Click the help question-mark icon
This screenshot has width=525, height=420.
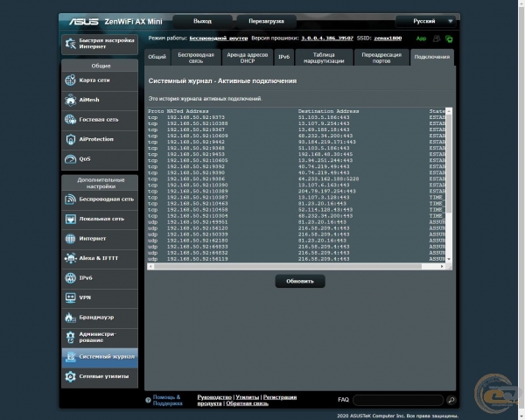148,400
